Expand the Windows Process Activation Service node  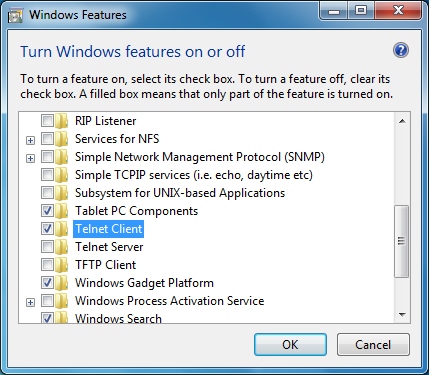coord(30,302)
